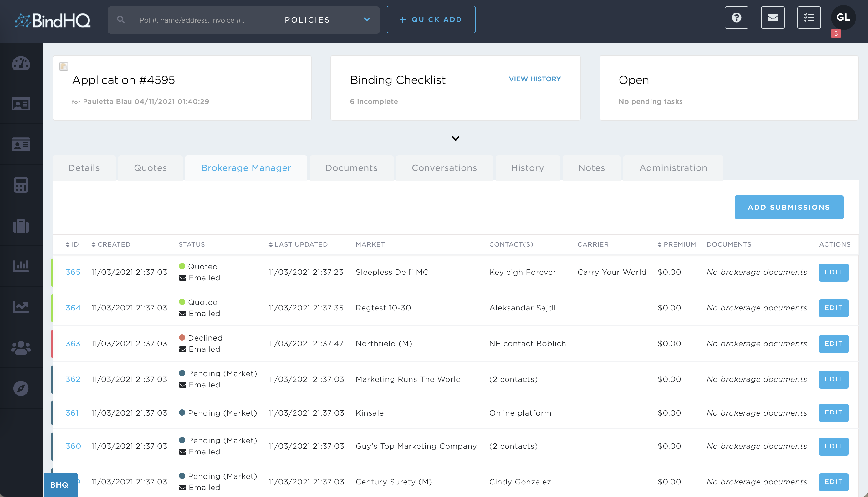
Task: Open VIEW HISTORY on Binding Checklist
Action: pos(535,79)
